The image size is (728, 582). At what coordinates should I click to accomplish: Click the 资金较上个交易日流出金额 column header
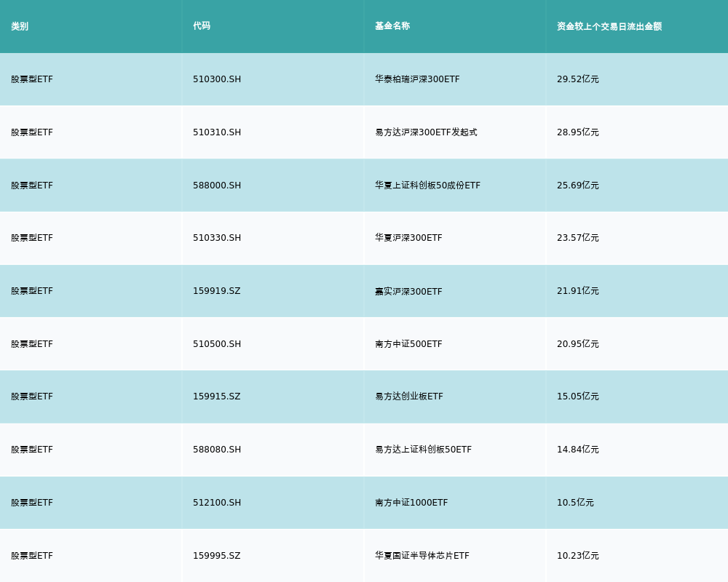tap(609, 26)
